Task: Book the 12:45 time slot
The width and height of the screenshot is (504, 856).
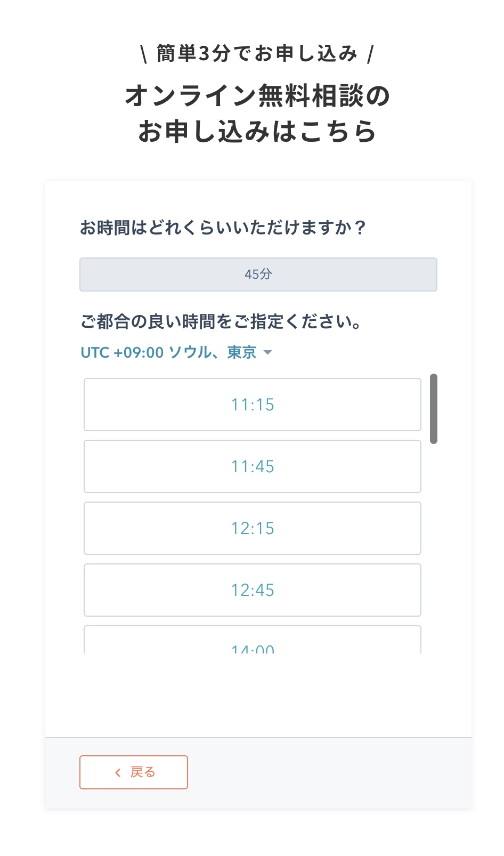Action: (252, 590)
